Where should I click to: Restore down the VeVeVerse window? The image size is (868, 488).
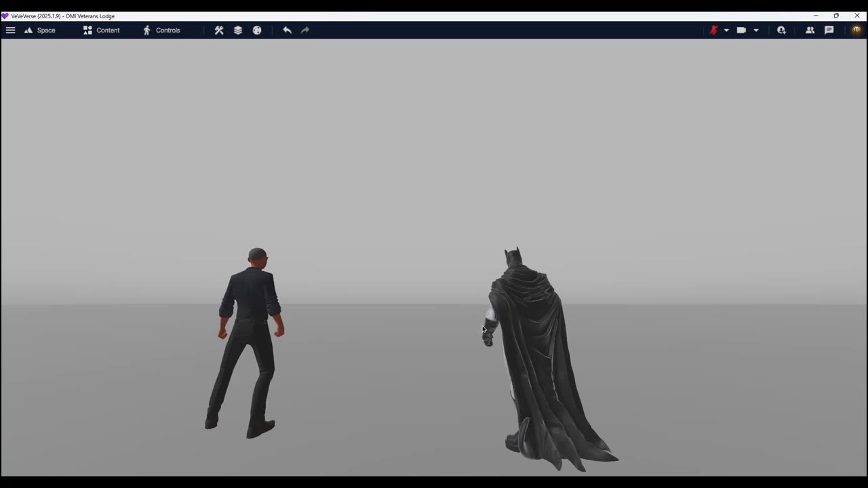click(836, 16)
